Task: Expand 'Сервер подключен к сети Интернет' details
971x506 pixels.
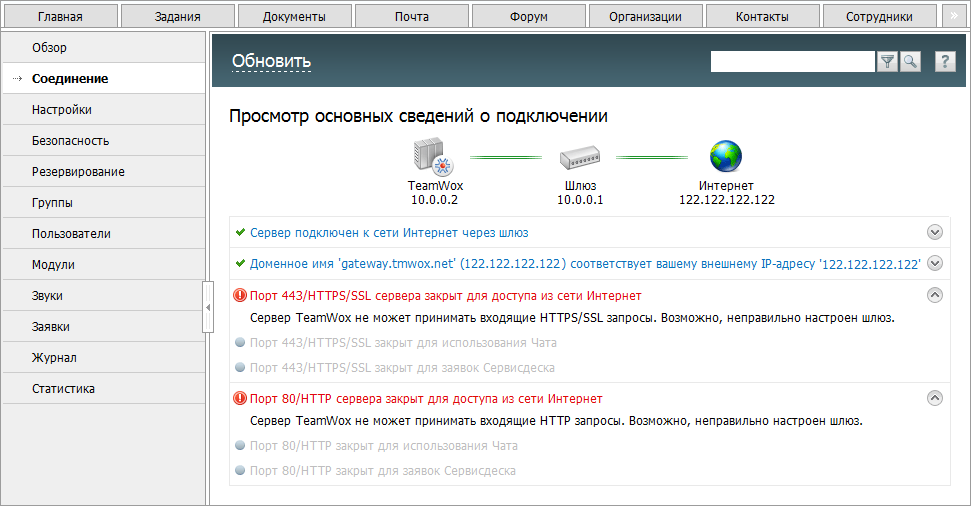Action: 934,232
